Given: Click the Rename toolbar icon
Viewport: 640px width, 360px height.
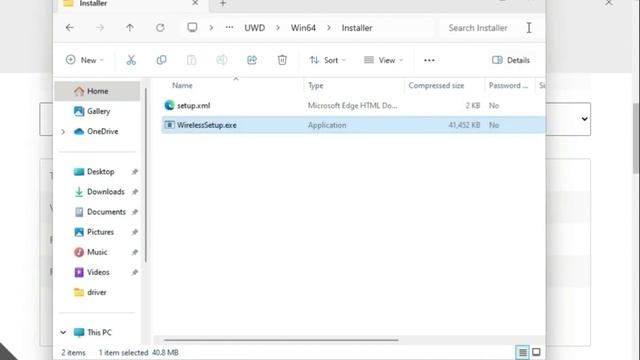Looking at the screenshot, I should [x=222, y=60].
